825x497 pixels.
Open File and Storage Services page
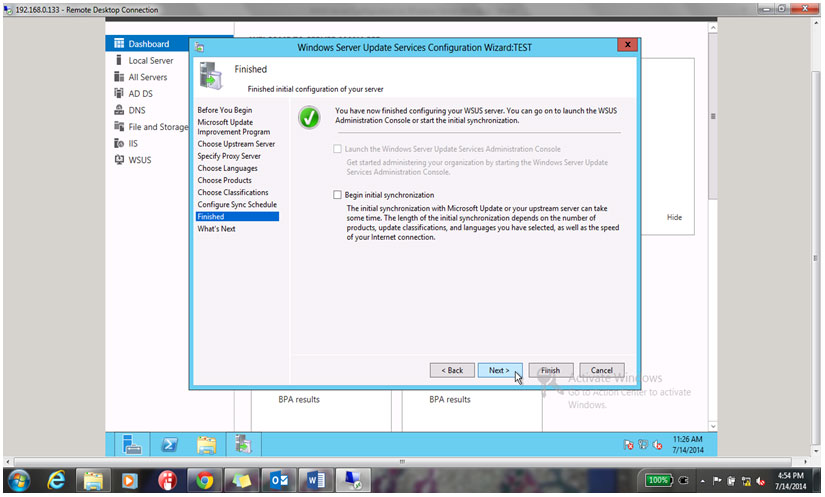click(x=157, y=127)
